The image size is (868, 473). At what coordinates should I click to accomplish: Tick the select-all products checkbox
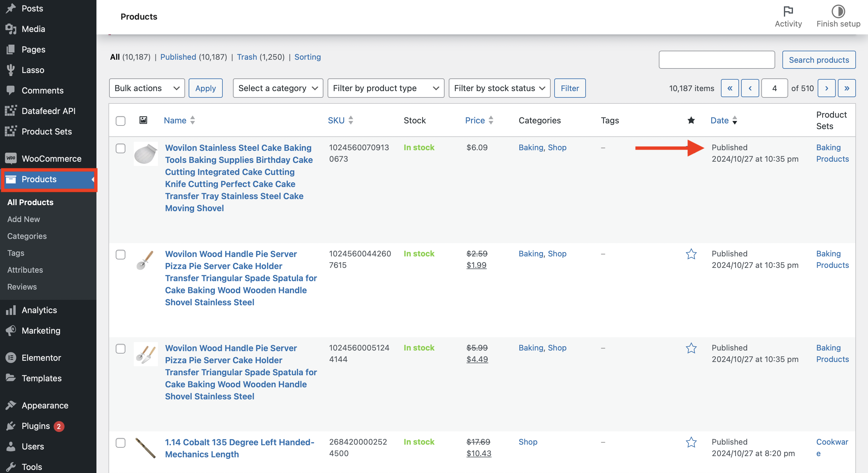coord(121,121)
